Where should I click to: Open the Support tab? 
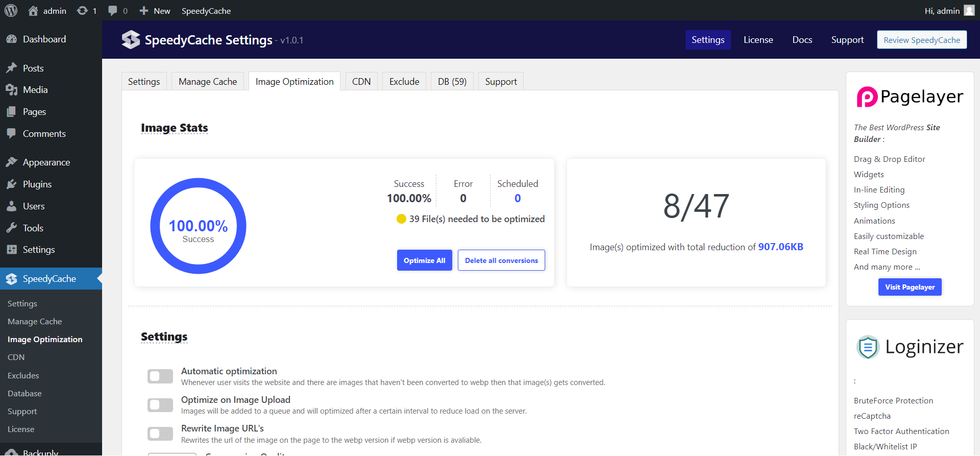click(501, 82)
